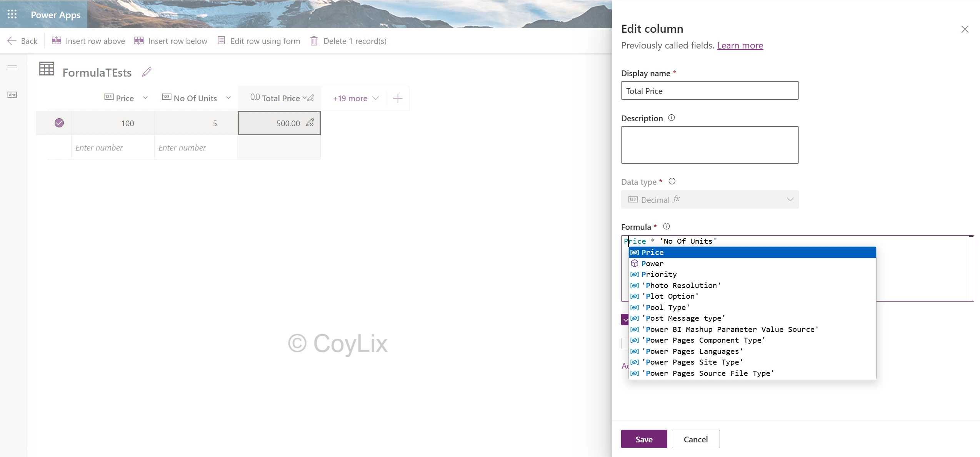The height and width of the screenshot is (457, 980).
Task: Select Priority suggestion
Action: [752, 274]
